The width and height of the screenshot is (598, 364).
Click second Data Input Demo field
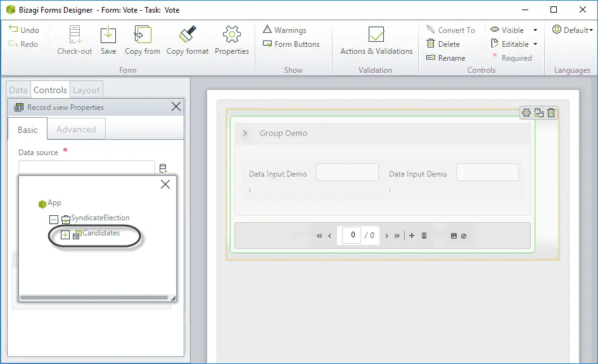[487, 172]
